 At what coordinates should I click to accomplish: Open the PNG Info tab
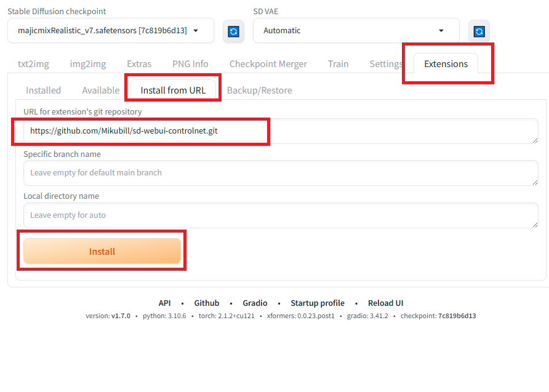pyautogui.click(x=190, y=64)
